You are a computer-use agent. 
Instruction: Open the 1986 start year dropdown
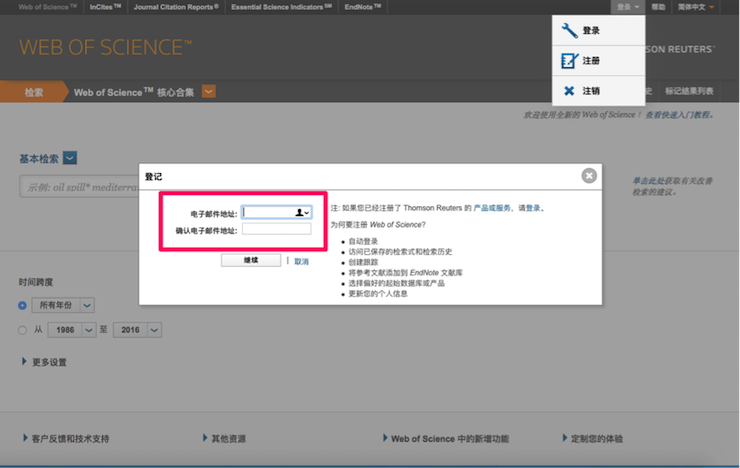[x=72, y=330]
